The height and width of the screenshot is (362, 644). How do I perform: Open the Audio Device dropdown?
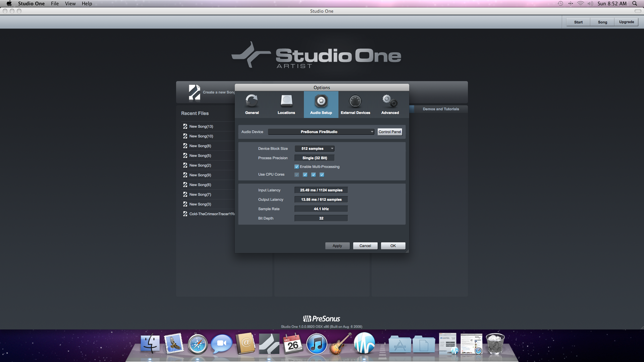(x=321, y=132)
